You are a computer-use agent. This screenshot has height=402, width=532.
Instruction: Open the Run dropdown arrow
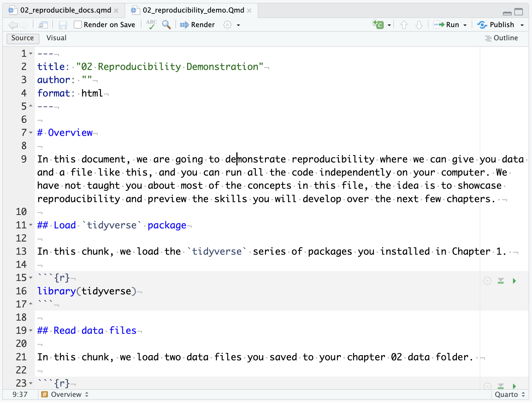(x=465, y=25)
